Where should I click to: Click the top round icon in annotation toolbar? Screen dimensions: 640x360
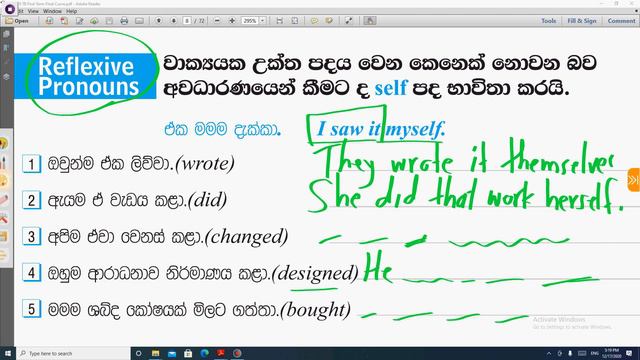(x=4, y=143)
